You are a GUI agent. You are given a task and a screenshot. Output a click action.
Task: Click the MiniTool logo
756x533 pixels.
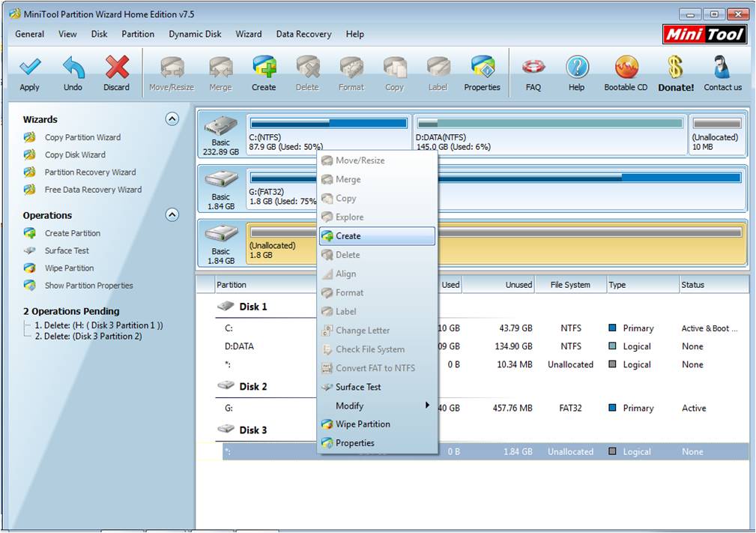704,34
